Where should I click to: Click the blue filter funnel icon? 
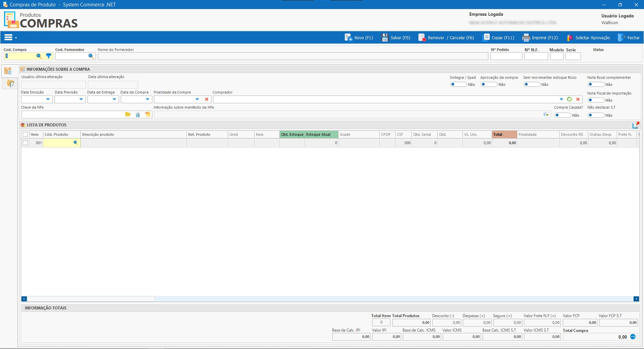point(49,56)
